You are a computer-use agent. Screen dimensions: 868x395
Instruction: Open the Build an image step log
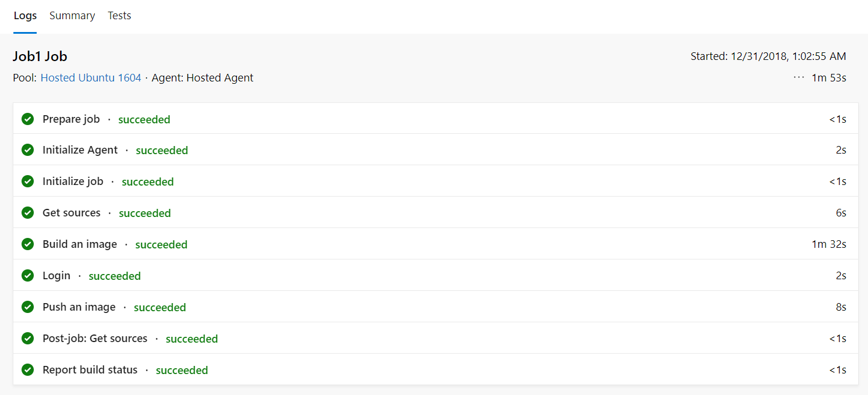point(80,244)
